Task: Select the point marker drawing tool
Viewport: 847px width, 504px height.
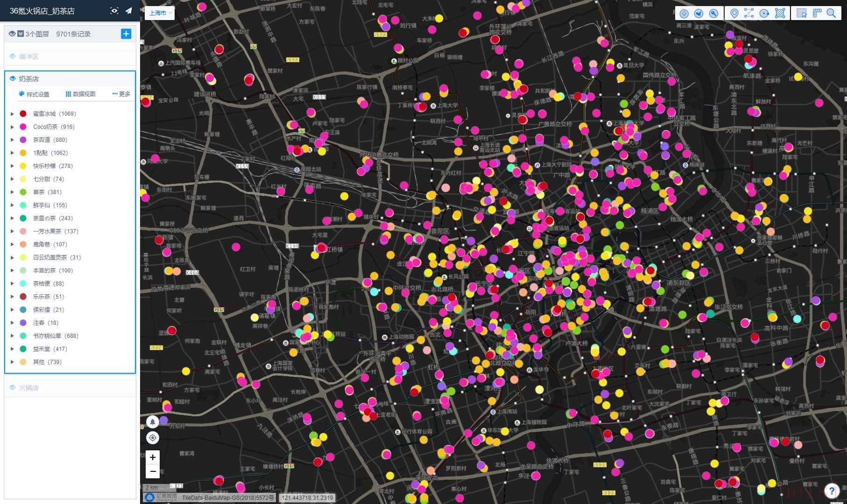Action: tap(734, 13)
